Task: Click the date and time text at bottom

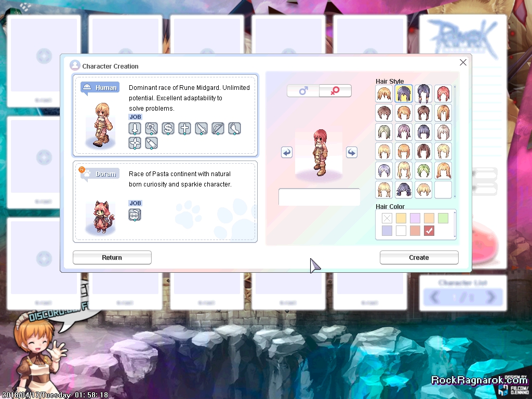Action: pyautogui.click(x=55, y=395)
